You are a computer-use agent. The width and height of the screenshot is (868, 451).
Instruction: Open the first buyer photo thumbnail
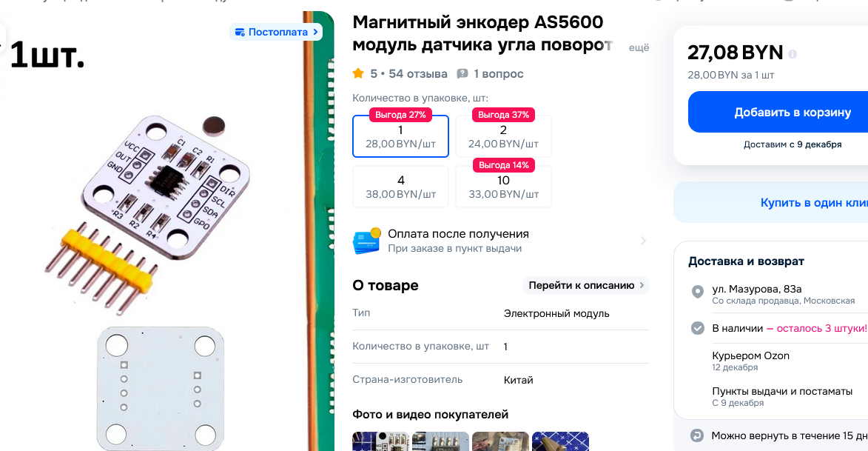381,441
